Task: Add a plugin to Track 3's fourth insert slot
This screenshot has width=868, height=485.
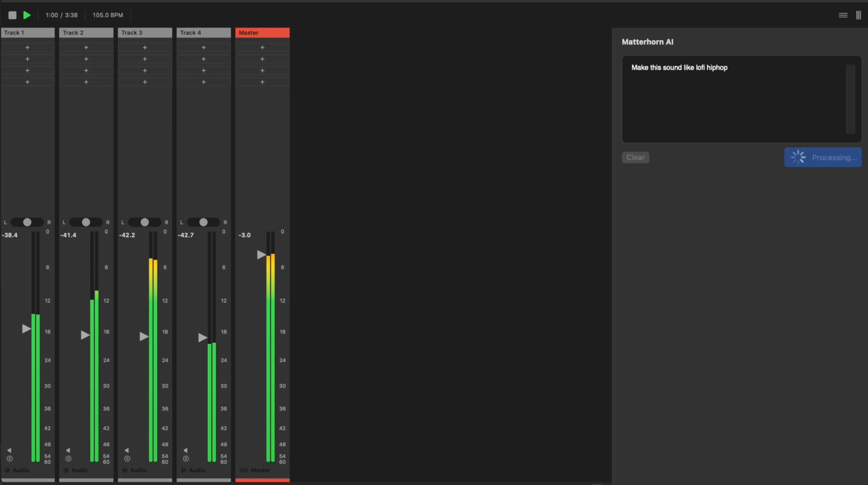Action: (x=145, y=82)
